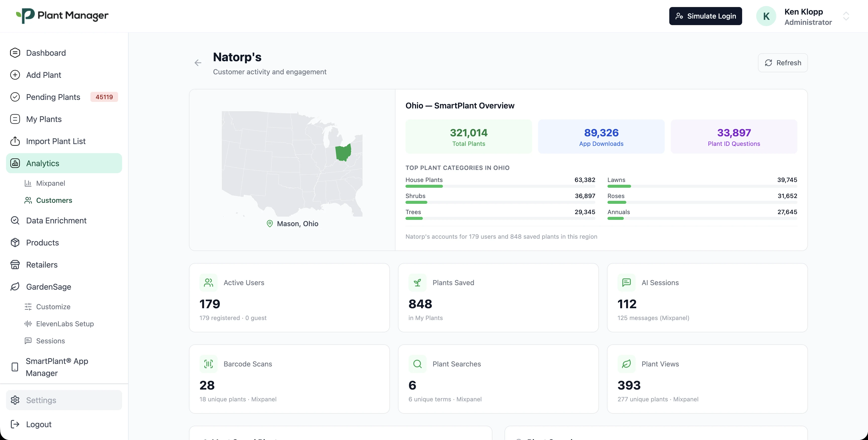Screen dimensions: 868x440
Task: Click the highlighted Ohio state on map
Action: 343,153
